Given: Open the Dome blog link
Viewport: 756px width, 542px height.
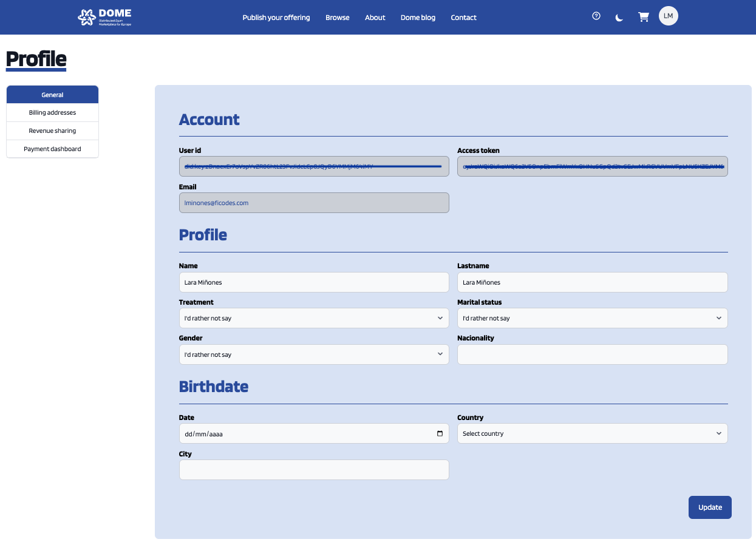Looking at the screenshot, I should click(x=418, y=18).
